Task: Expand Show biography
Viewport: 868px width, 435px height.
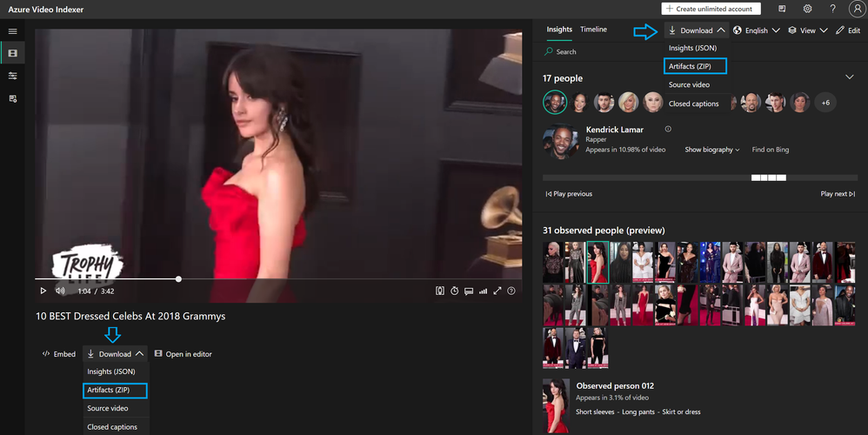Action: 712,150
